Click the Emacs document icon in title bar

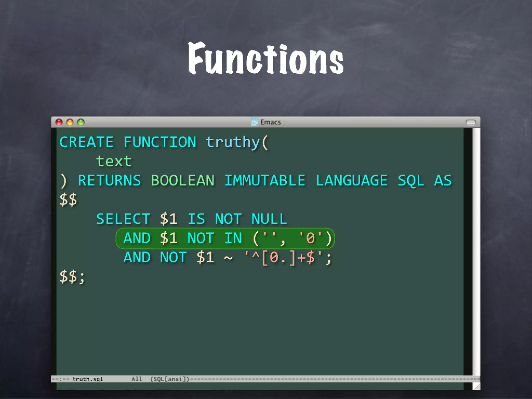click(x=255, y=122)
